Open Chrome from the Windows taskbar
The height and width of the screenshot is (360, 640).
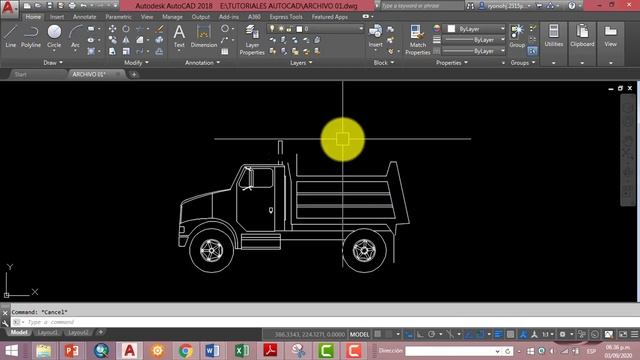pos(186,351)
